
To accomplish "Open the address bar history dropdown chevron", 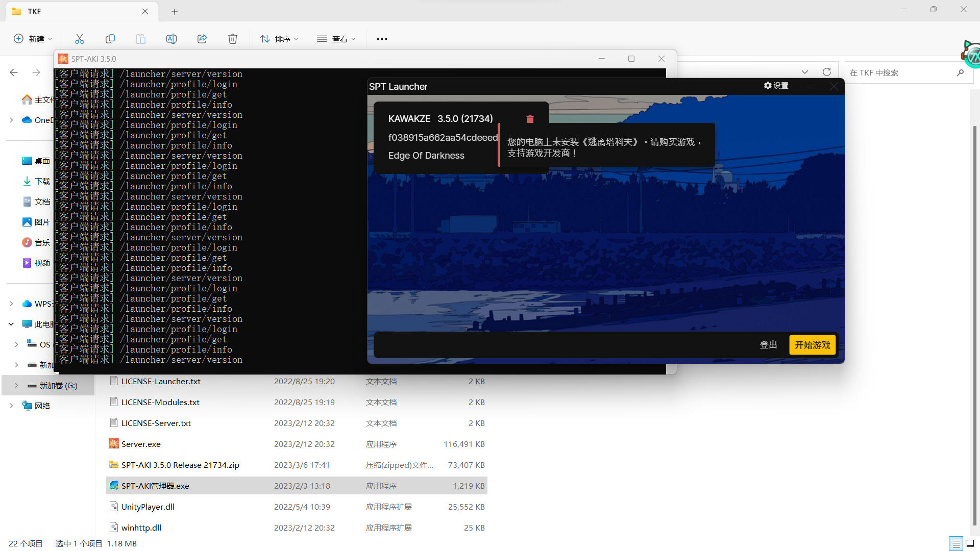I will pyautogui.click(x=805, y=72).
